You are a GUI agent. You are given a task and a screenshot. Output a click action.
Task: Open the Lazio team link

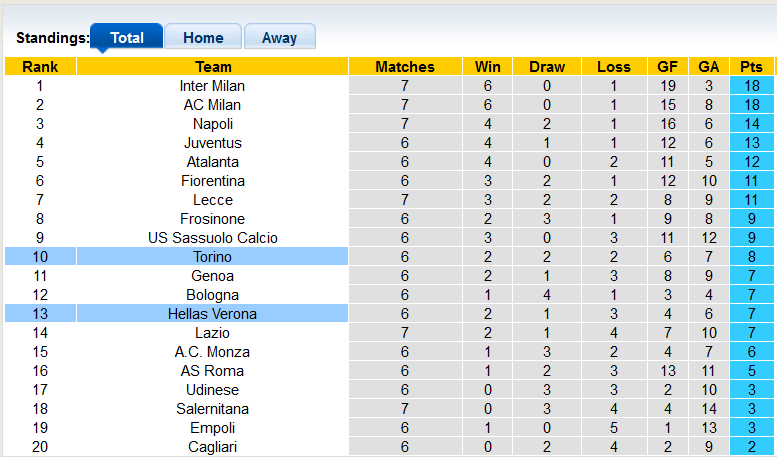[x=213, y=333]
